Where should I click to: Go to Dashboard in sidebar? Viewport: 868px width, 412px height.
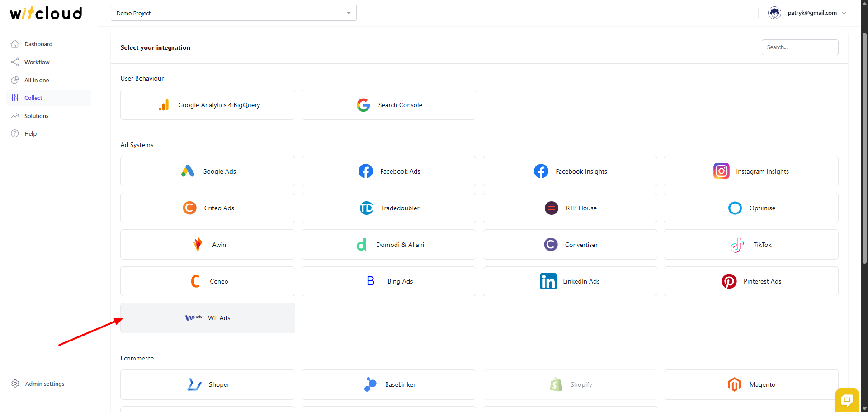coord(38,44)
